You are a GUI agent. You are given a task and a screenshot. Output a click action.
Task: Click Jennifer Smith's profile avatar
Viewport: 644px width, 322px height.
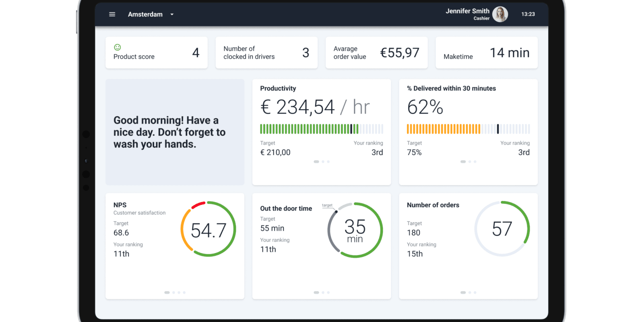[x=500, y=14]
